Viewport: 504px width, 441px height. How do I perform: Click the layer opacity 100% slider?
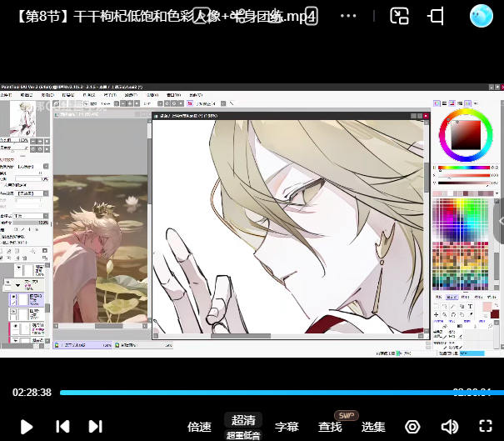31,223
